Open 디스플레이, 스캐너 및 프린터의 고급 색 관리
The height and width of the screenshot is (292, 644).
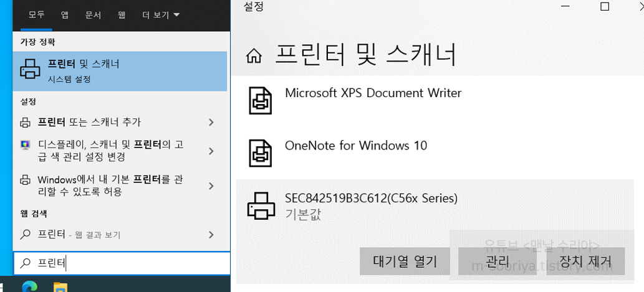pos(120,151)
